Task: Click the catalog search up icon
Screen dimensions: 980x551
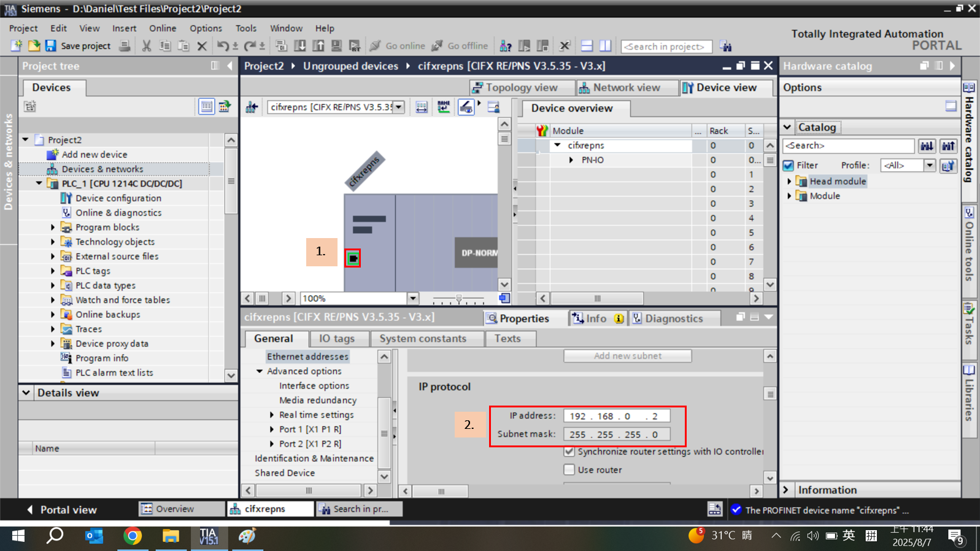Action: 948,145
